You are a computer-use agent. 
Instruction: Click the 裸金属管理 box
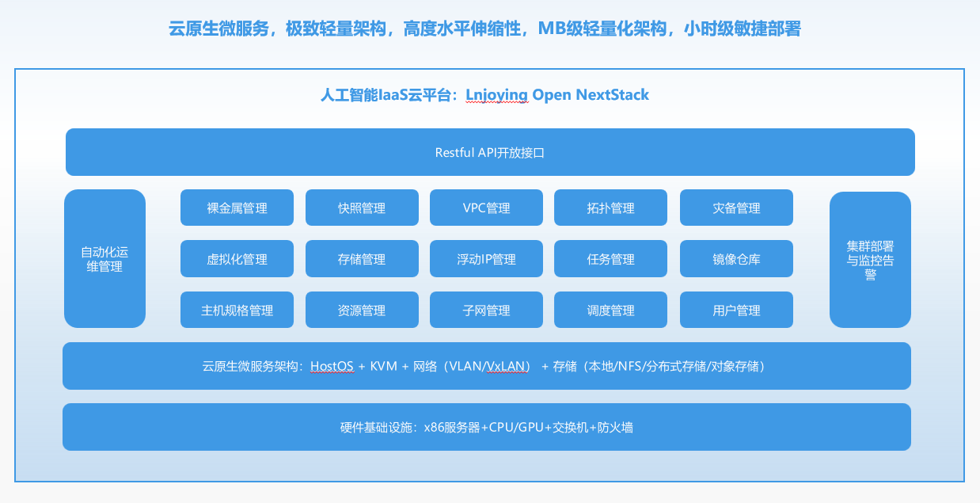point(237,208)
